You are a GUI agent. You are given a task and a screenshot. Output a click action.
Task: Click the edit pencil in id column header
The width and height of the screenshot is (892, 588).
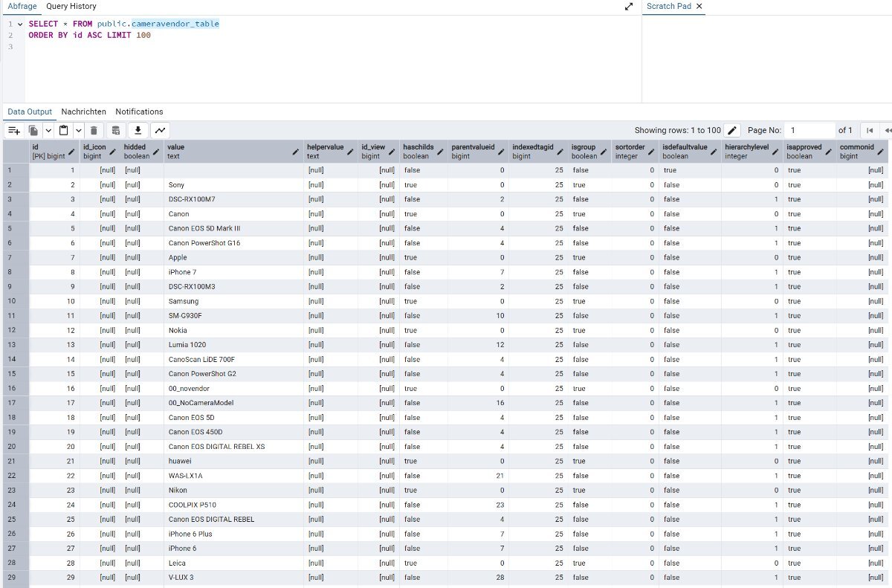(x=71, y=152)
